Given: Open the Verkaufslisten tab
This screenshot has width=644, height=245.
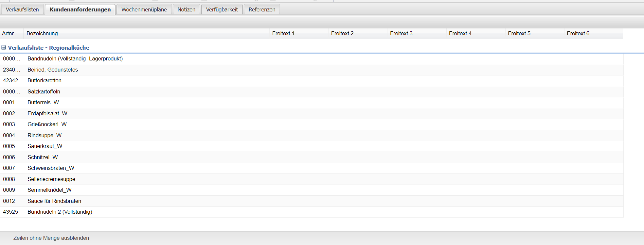Looking at the screenshot, I should click(x=22, y=9).
